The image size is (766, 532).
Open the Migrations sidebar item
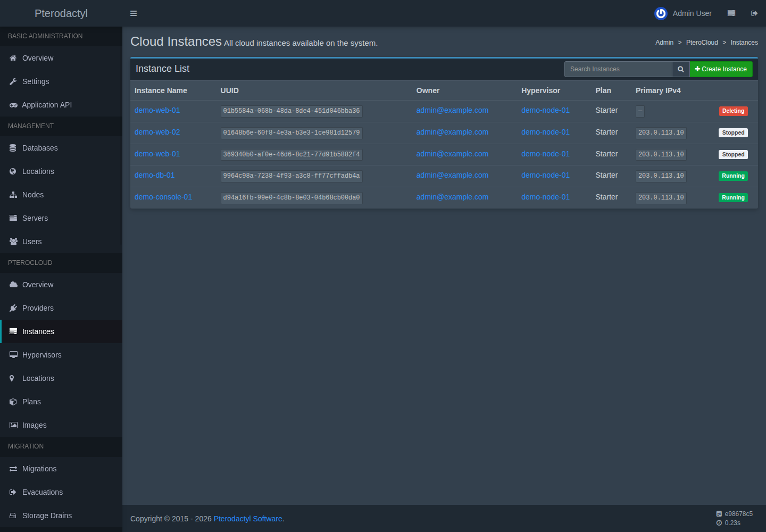tap(61, 469)
